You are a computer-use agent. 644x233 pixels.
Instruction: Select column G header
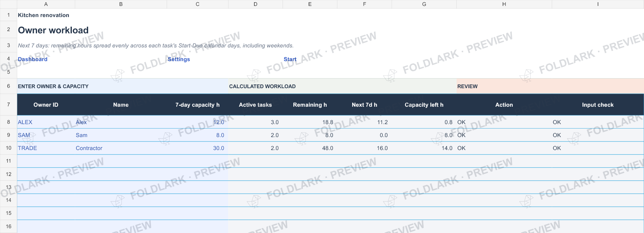(424, 4)
